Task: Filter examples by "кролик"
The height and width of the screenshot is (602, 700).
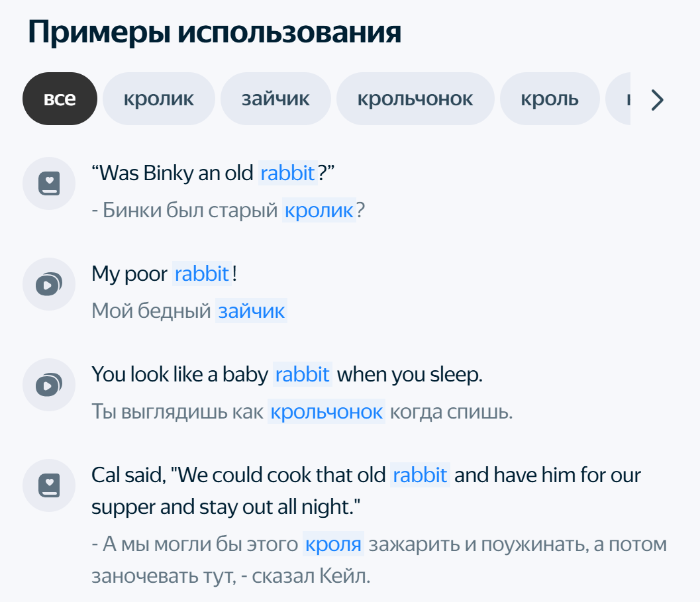Action: pos(159,99)
